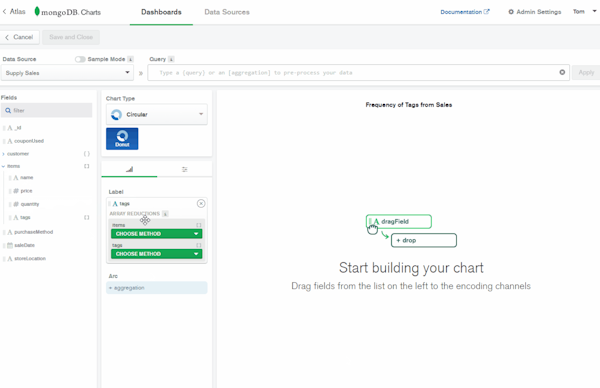
Task: Click the array bracket icon beside items
Action: pos(86,166)
